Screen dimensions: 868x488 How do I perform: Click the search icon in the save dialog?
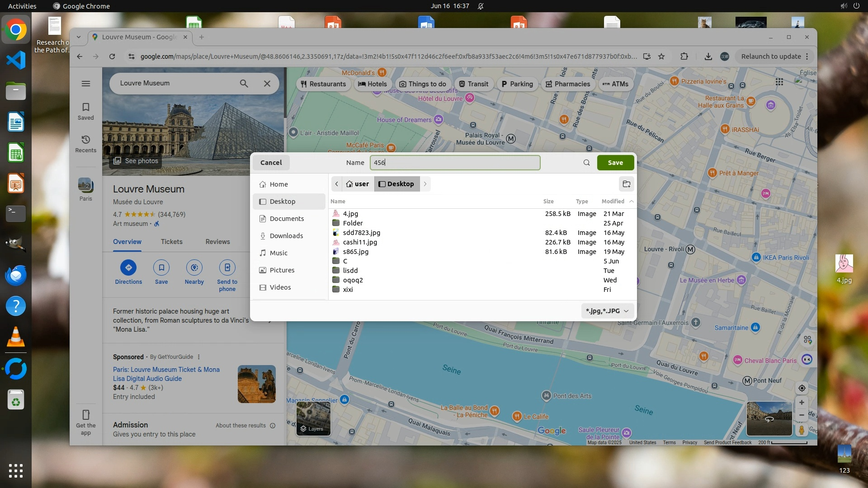[586, 163]
